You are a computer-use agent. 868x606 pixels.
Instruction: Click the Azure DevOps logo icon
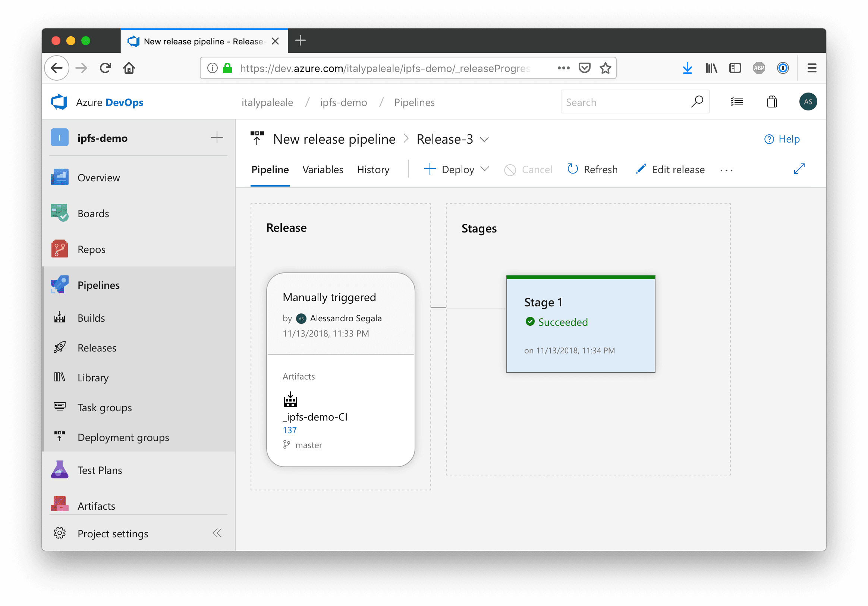tap(59, 102)
